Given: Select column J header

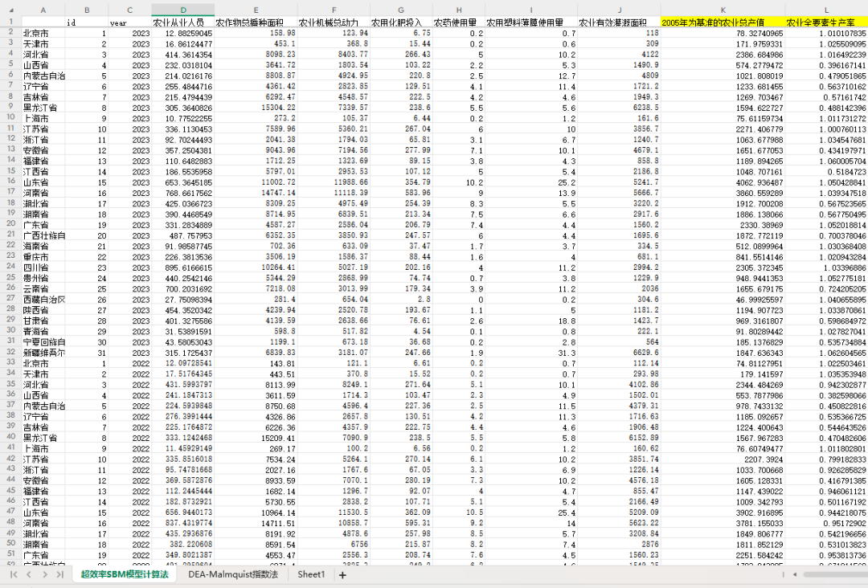Looking at the screenshot, I should (x=620, y=10).
